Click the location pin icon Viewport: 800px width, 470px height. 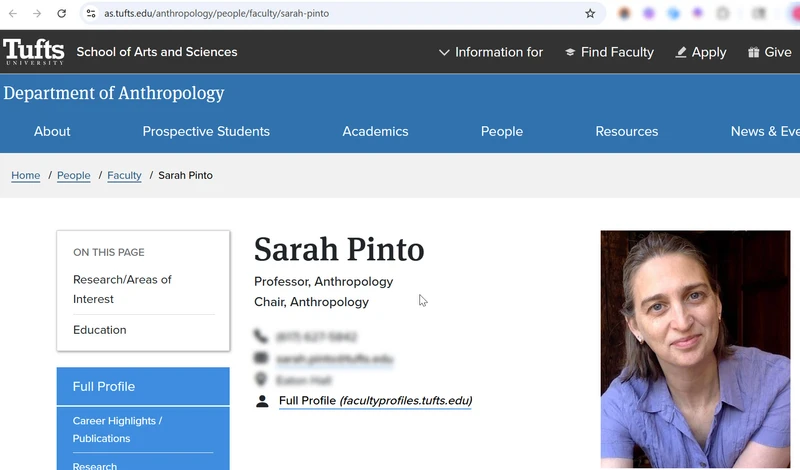pos(261,380)
